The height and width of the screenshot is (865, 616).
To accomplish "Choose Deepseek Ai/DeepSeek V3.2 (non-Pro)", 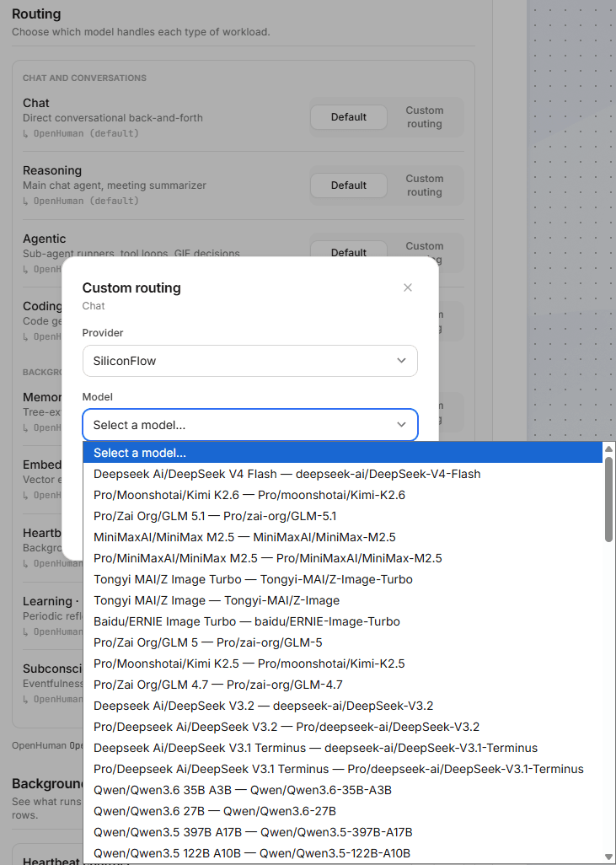I will [342, 706].
